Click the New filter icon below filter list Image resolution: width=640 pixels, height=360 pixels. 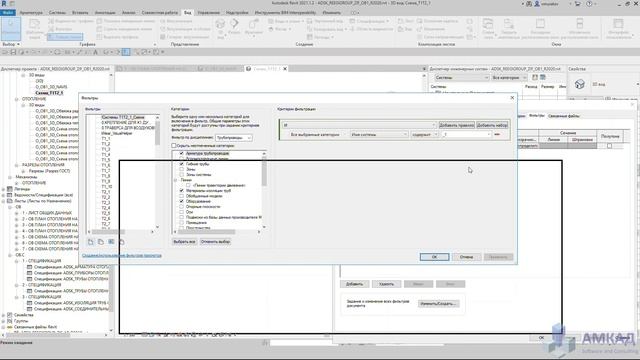coord(91,242)
